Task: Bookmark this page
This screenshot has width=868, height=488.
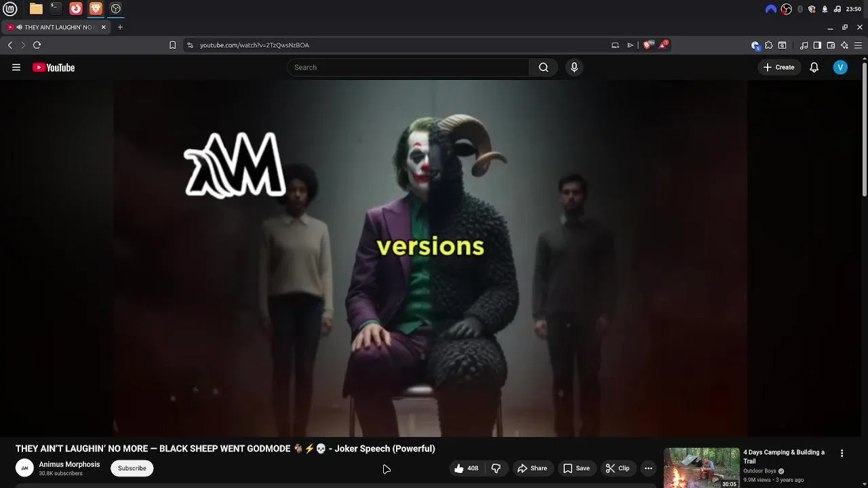Action: point(172,45)
